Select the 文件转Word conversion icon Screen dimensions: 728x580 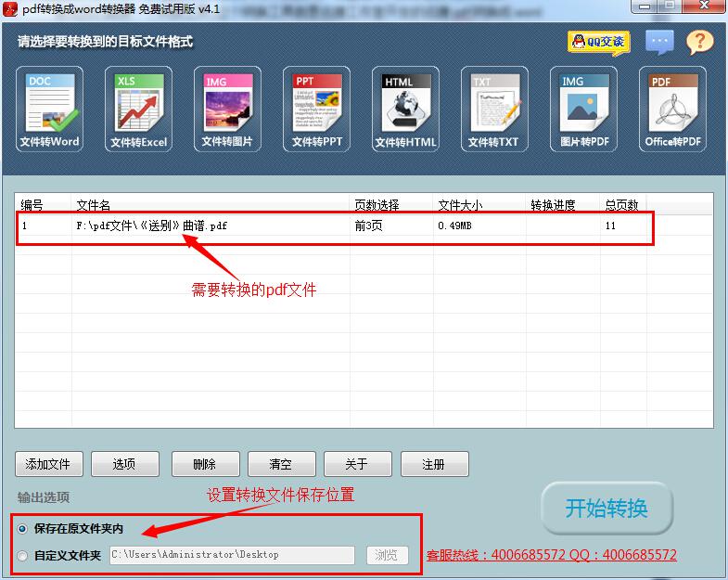tap(50, 109)
